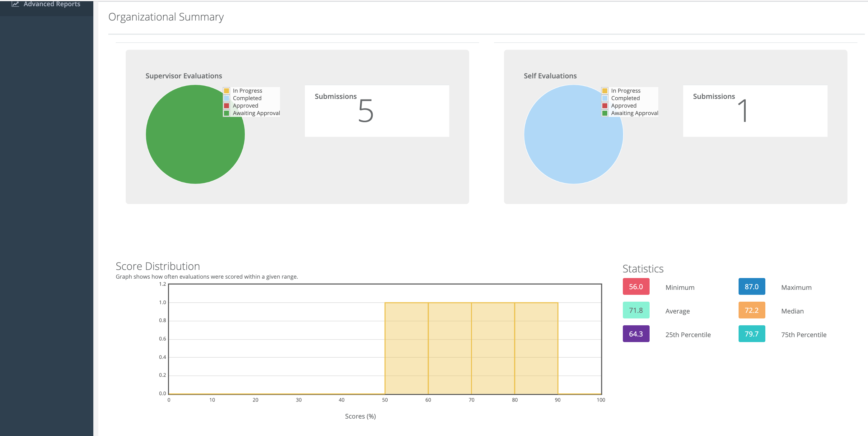Click the red Minimum 56.0 badge
This screenshot has height=436, width=868.
pyautogui.click(x=636, y=287)
